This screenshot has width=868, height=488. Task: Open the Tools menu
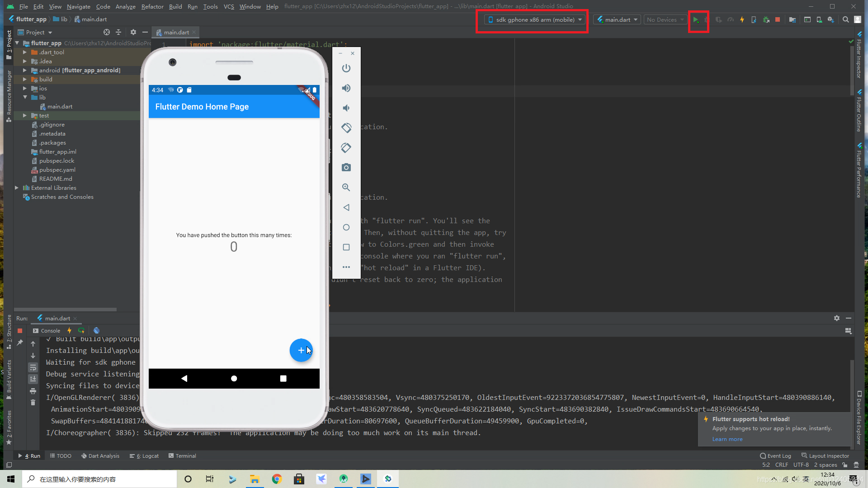coord(210,6)
